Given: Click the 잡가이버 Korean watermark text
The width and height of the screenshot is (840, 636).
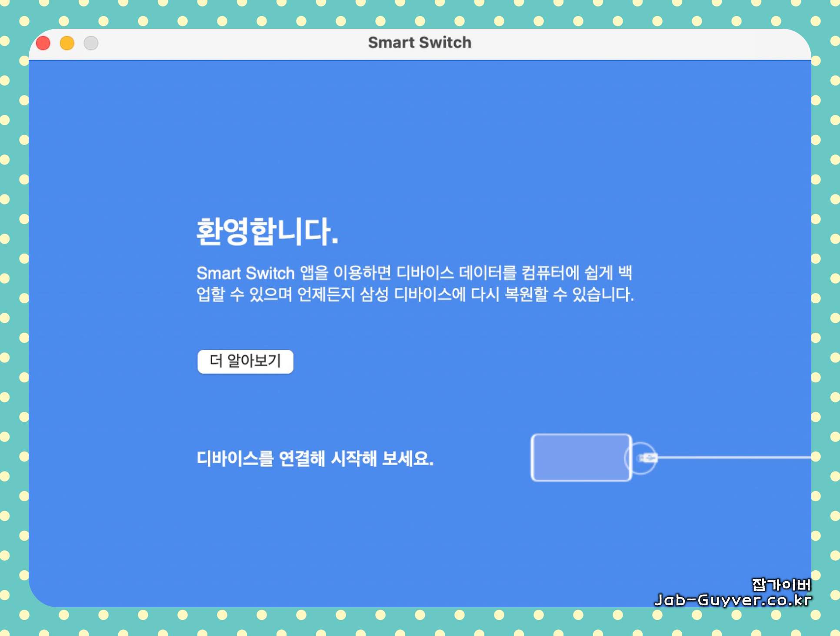Looking at the screenshot, I should tap(781, 585).
